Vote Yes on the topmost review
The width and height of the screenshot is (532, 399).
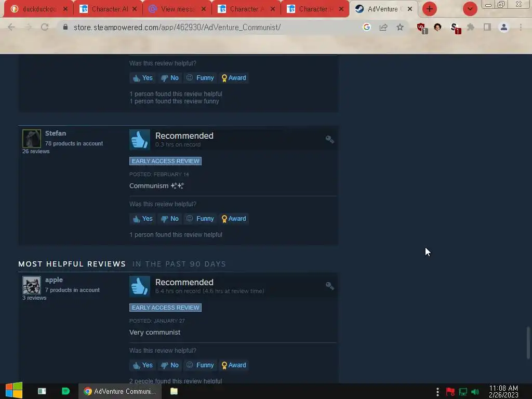pyautogui.click(x=142, y=78)
